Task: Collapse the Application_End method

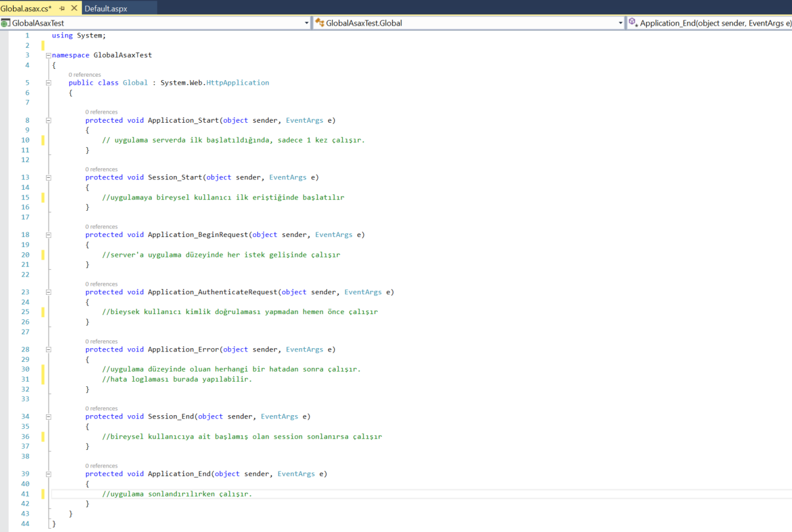Action: click(48, 474)
